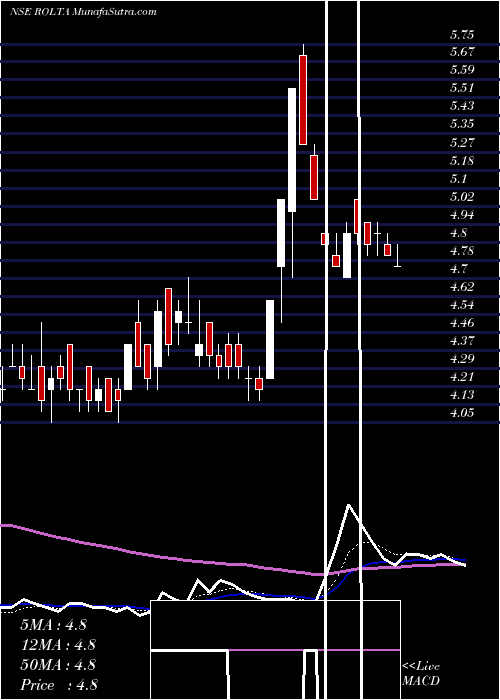Click the 4.05 price level label
The width and height of the screenshot is (500, 700).
[462, 413]
